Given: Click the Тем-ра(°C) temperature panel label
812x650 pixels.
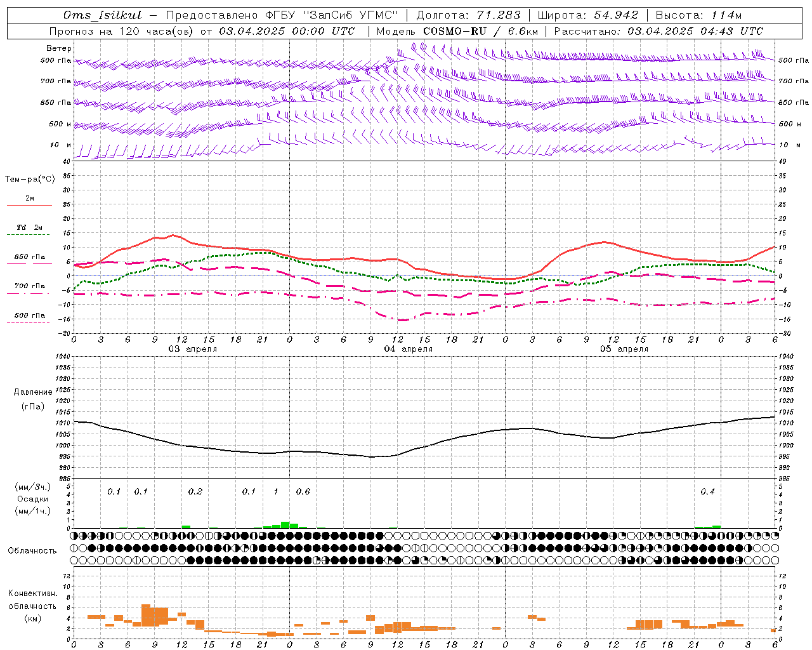Looking at the screenshot, I should [30, 179].
